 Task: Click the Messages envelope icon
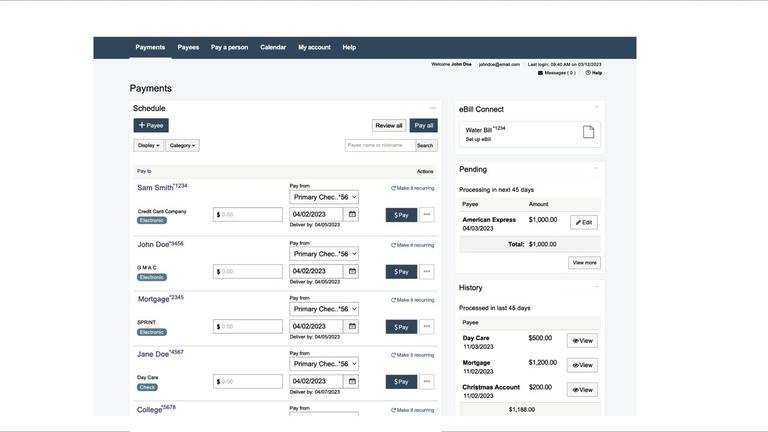click(x=541, y=73)
